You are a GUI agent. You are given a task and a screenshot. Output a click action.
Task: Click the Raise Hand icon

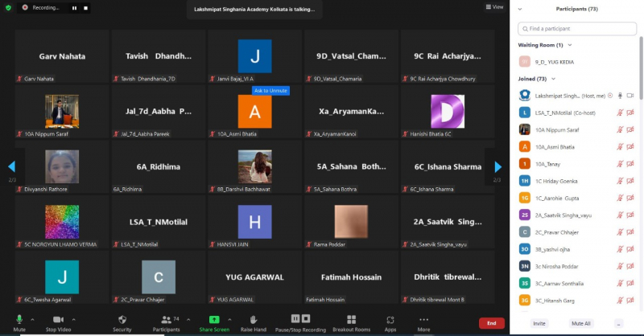[x=253, y=319]
